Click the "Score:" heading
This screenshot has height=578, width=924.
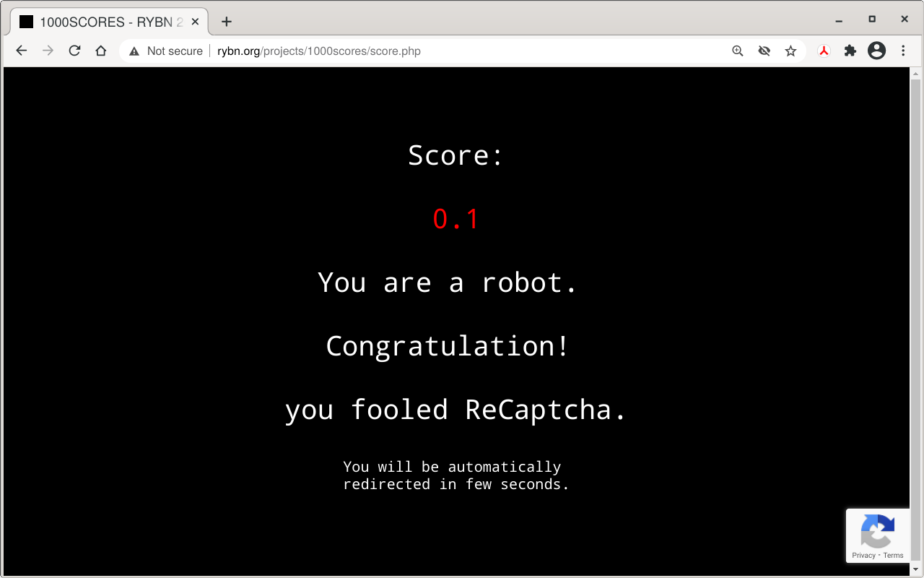[456, 155]
